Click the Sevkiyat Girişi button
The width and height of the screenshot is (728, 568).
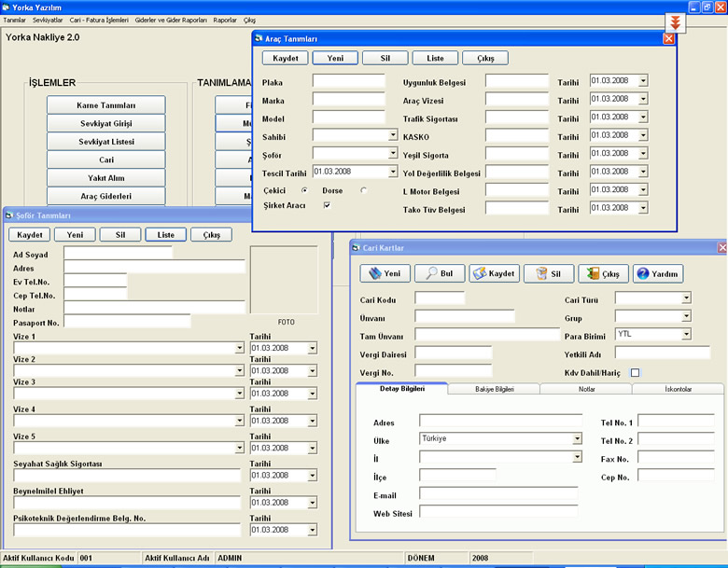(x=105, y=123)
